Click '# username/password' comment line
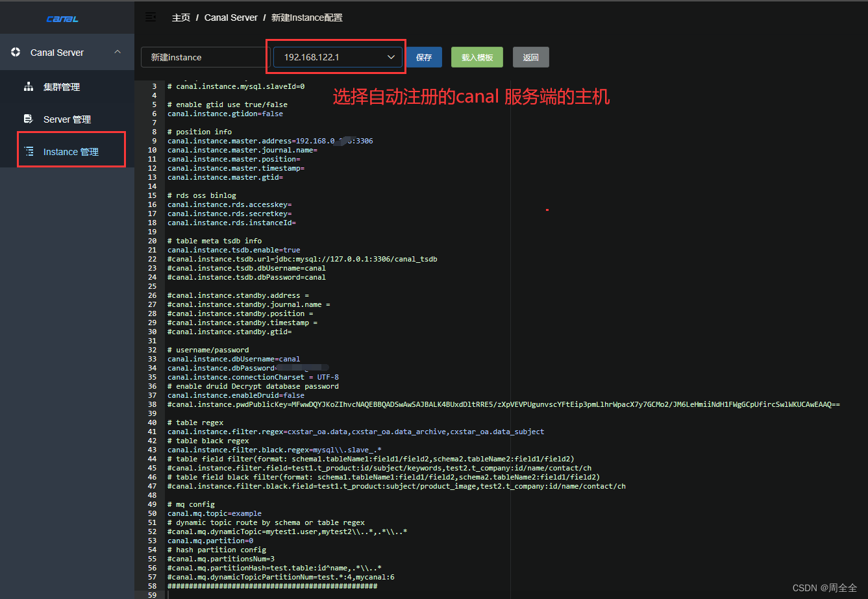Image resolution: width=868 pixels, height=599 pixels. tap(208, 350)
